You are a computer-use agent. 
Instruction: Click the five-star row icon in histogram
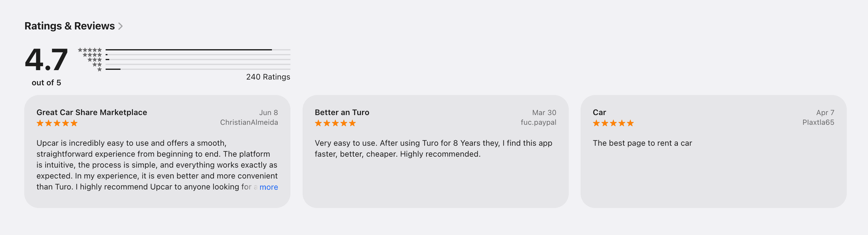90,50
